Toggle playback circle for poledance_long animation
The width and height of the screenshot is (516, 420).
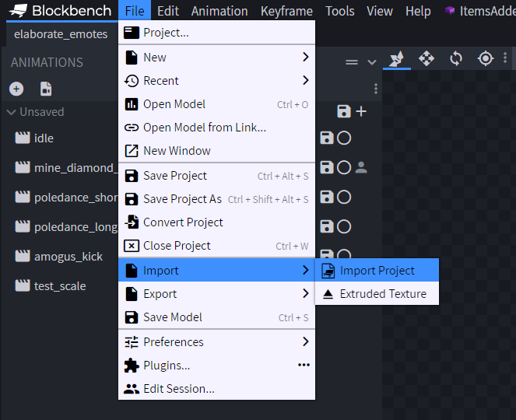coord(343,226)
